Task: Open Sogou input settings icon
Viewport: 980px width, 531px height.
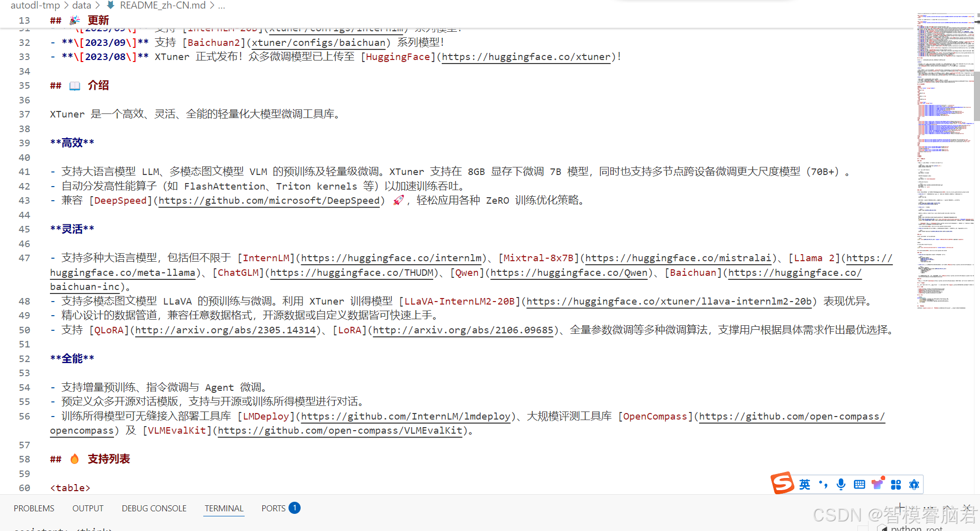Action: point(914,484)
